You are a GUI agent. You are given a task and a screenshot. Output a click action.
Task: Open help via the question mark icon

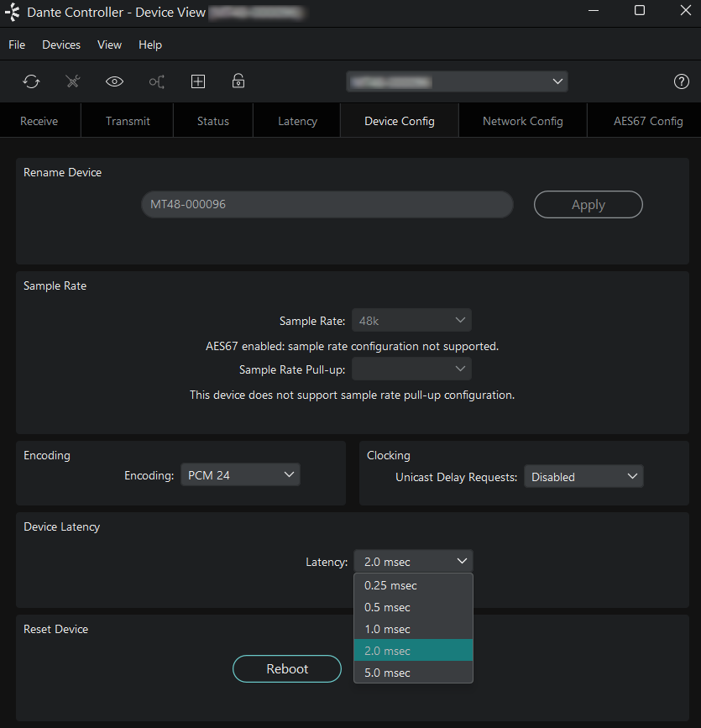pos(681,81)
